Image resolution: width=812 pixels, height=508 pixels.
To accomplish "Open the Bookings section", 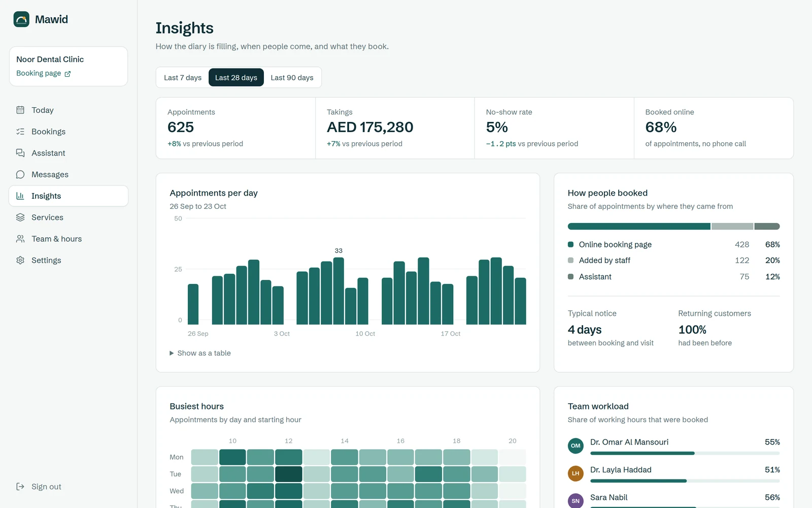I will pos(69,132).
